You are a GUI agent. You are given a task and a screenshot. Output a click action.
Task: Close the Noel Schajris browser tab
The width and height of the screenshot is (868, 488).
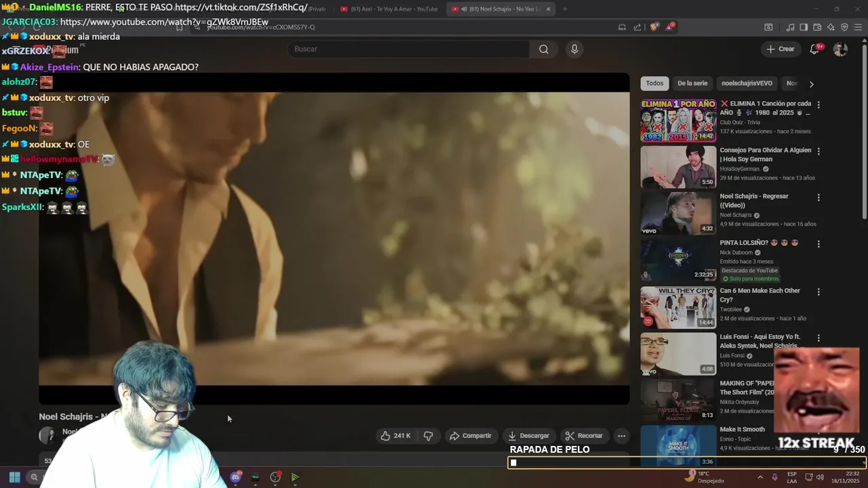[x=549, y=9]
